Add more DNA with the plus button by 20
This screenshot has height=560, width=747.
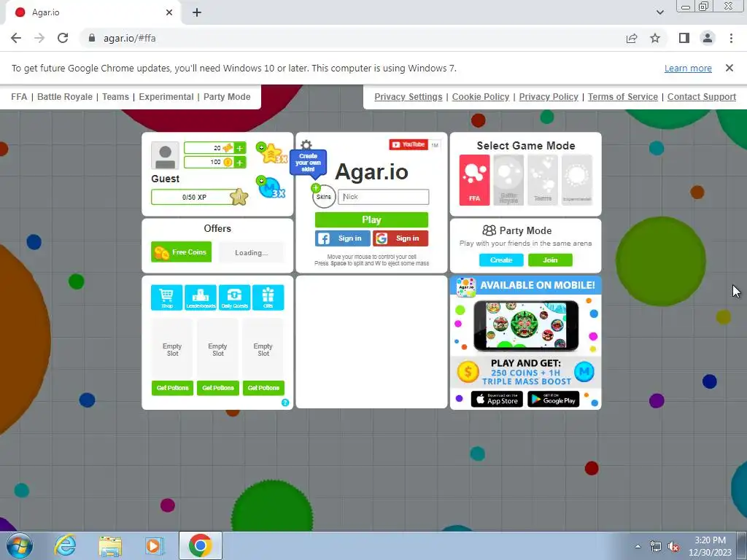coord(239,148)
